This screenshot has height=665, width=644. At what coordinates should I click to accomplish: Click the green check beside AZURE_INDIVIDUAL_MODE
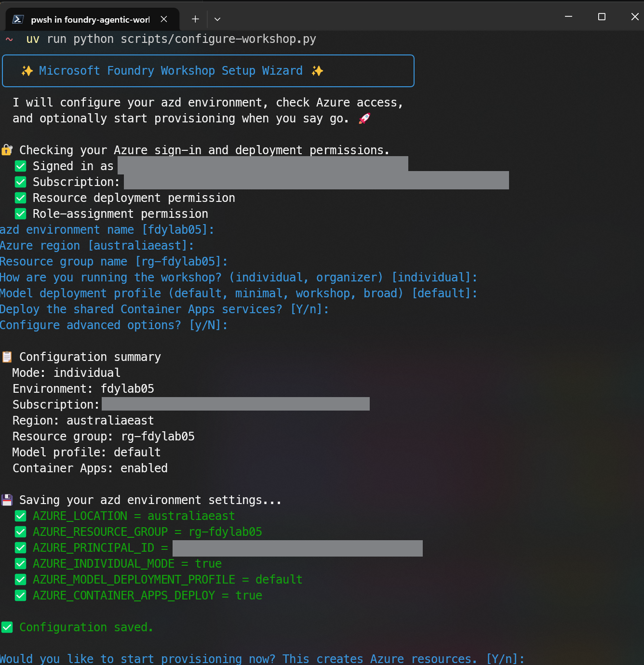coord(20,564)
